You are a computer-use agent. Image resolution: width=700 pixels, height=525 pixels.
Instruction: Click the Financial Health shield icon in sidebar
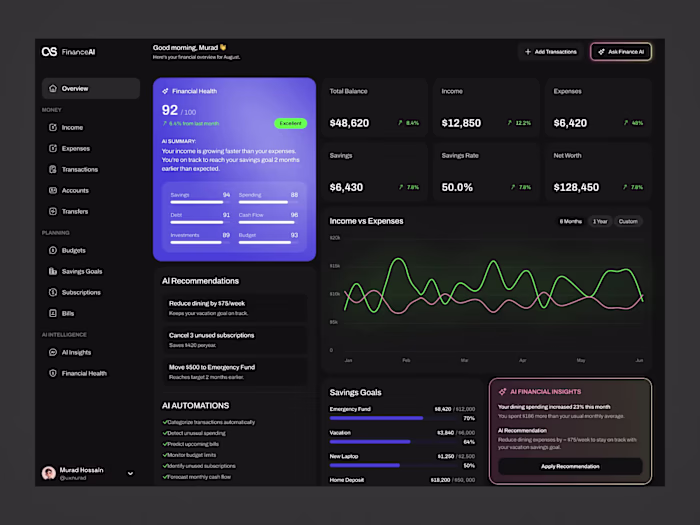click(53, 373)
